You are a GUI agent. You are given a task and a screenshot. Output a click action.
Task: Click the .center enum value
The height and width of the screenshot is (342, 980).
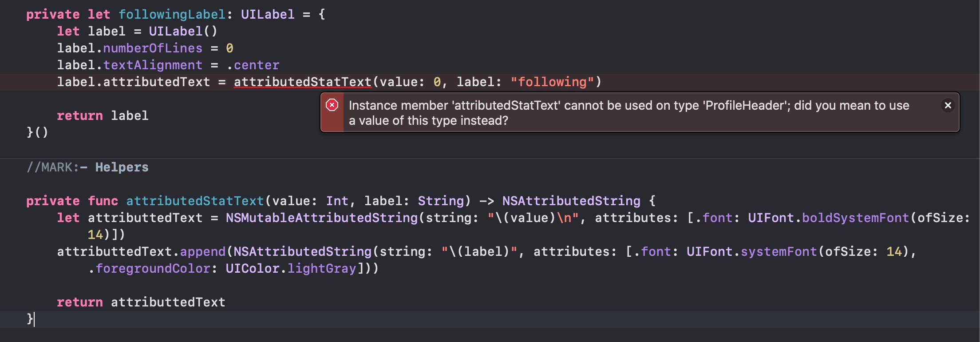pyautogui.click(x=253, y=65)
